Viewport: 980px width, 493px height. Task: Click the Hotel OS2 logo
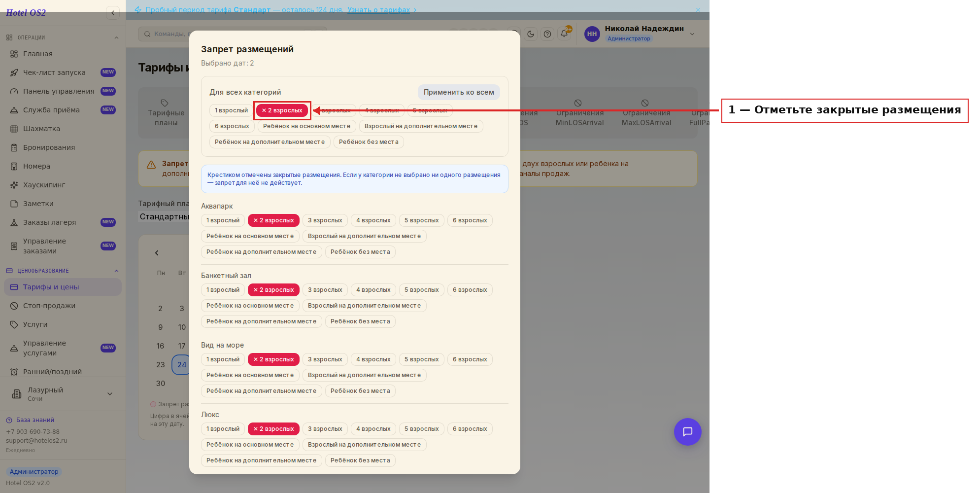tap(26, 13)
